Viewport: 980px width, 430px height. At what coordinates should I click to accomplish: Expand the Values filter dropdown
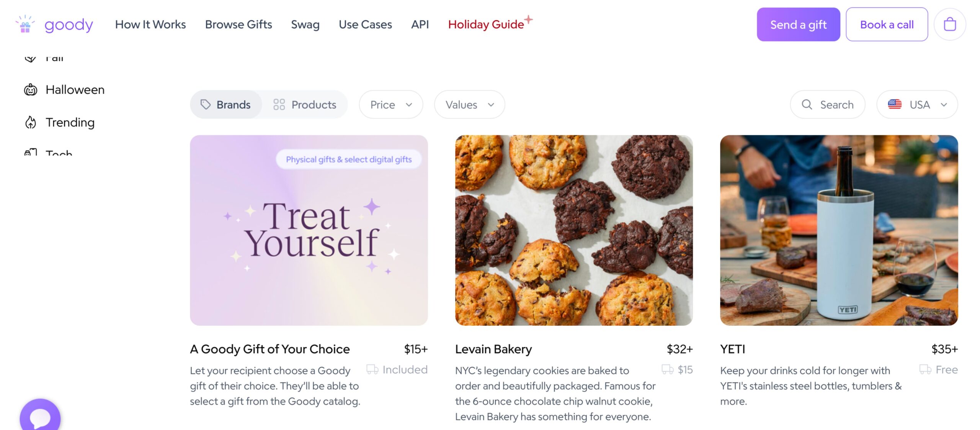[x=469, y=105]
